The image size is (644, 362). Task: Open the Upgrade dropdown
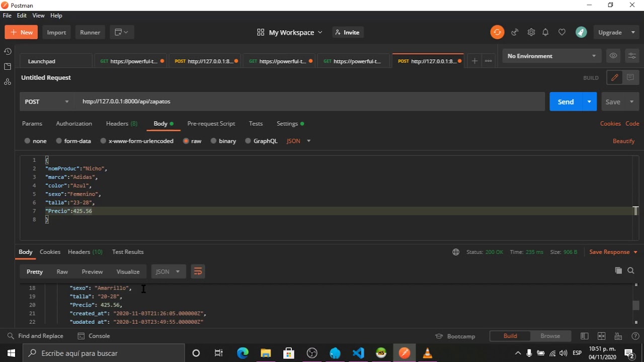(x=616, y=32)
